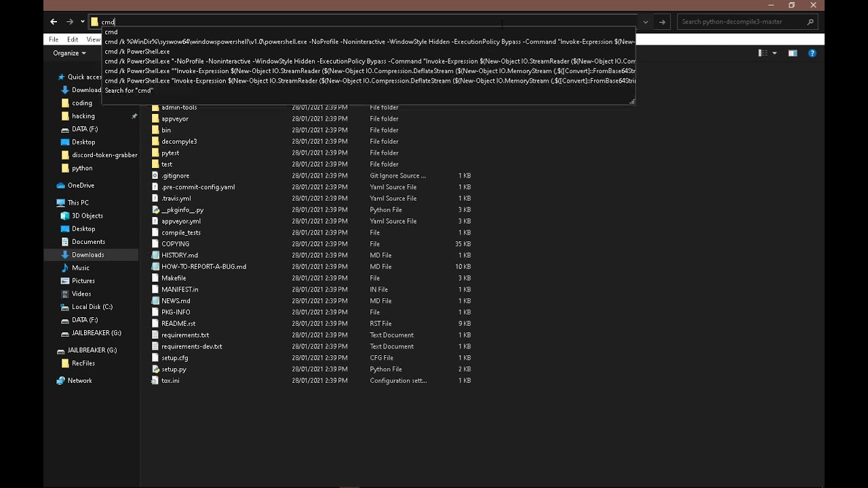Open discord-token-grabber folder in sidebar
Screen dimensions: 868x488
tap(99, 155)
